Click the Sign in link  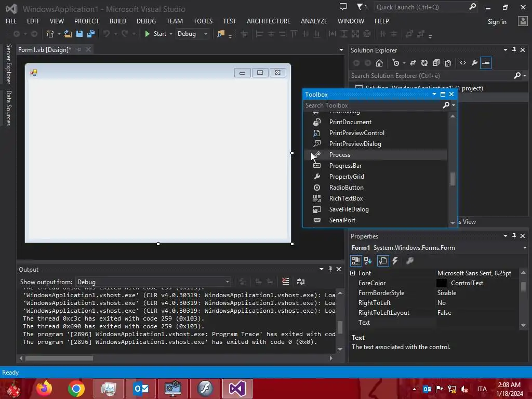(497, 22)
